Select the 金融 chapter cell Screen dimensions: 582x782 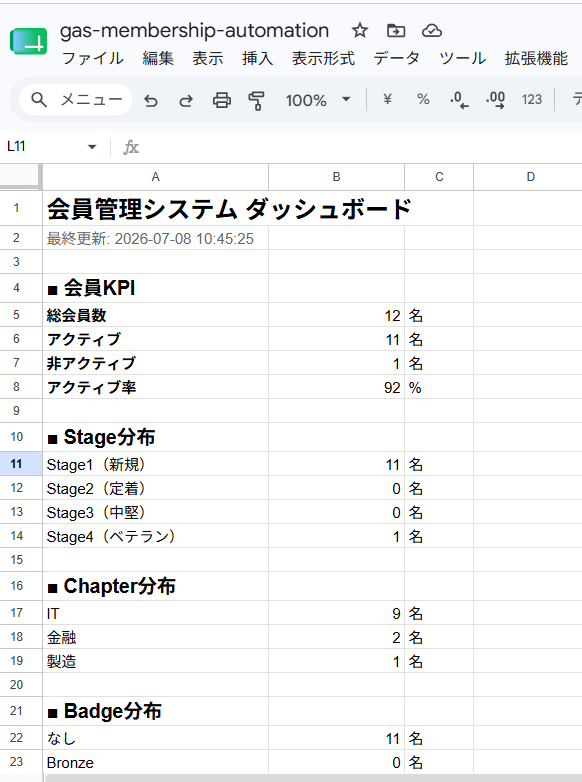click(x=156, y=637)
